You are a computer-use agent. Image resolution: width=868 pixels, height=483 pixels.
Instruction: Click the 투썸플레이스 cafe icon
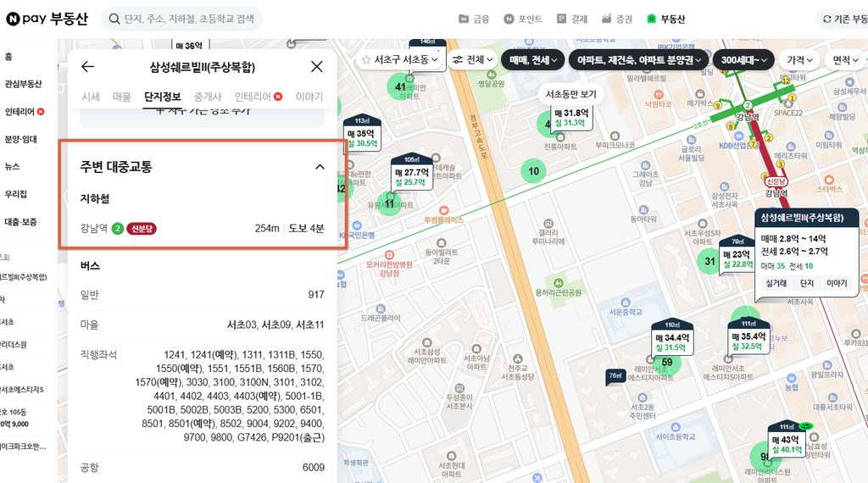click(443, 210)
